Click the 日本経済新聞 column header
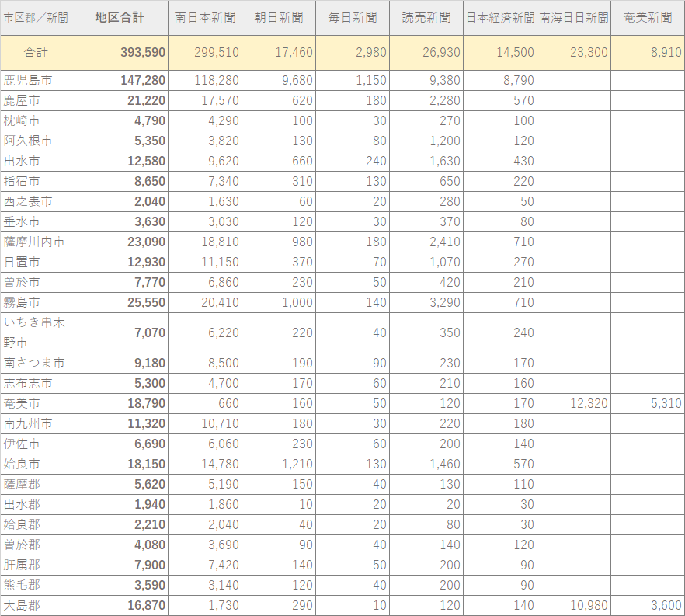The image size is (685, 616). [x=500, y=17]
